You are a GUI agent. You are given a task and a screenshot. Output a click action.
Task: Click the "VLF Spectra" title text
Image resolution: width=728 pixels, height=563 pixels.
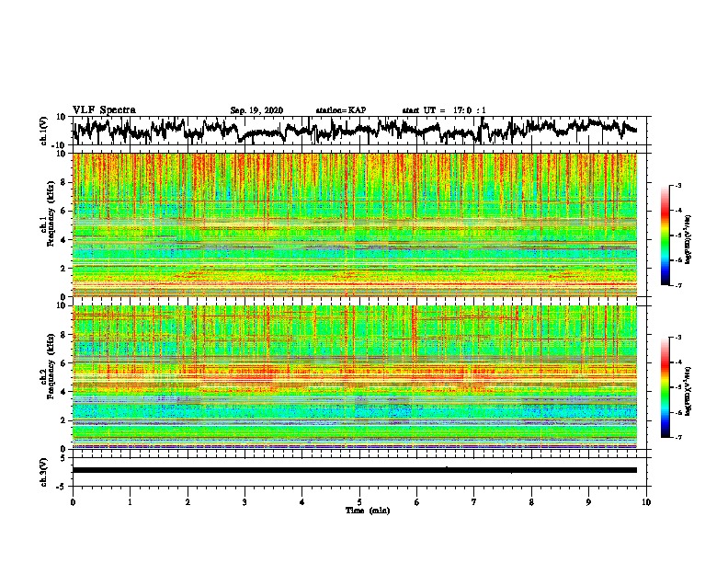point(104,110)
